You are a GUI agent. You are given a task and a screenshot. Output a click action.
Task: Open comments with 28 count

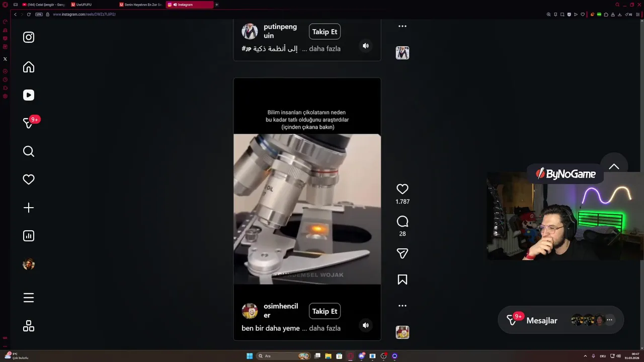[403, 221]
